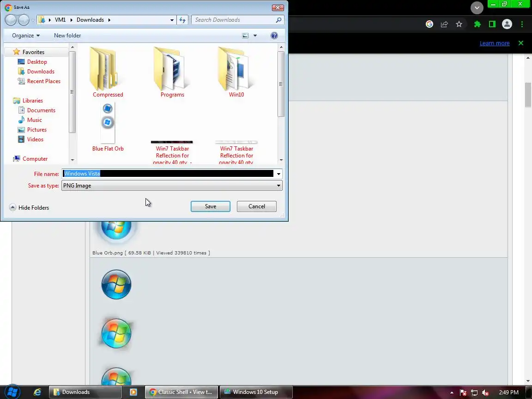Click the Save button

211,206
